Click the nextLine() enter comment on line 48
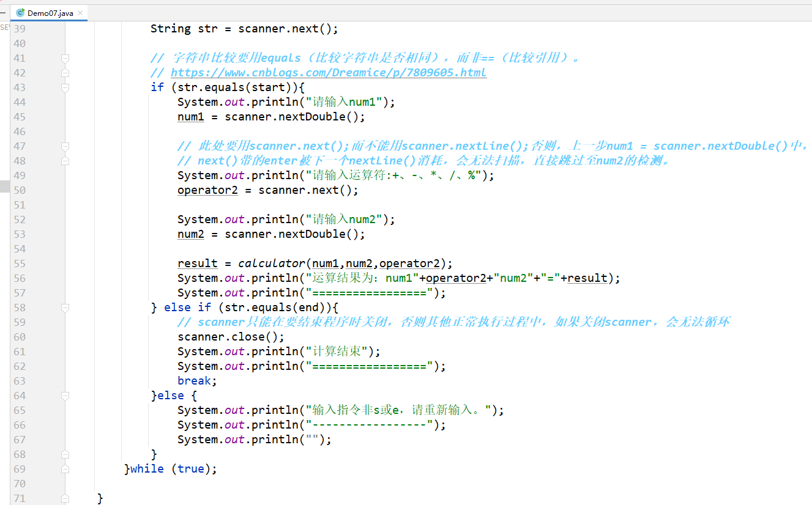 [x=426, y=161]
